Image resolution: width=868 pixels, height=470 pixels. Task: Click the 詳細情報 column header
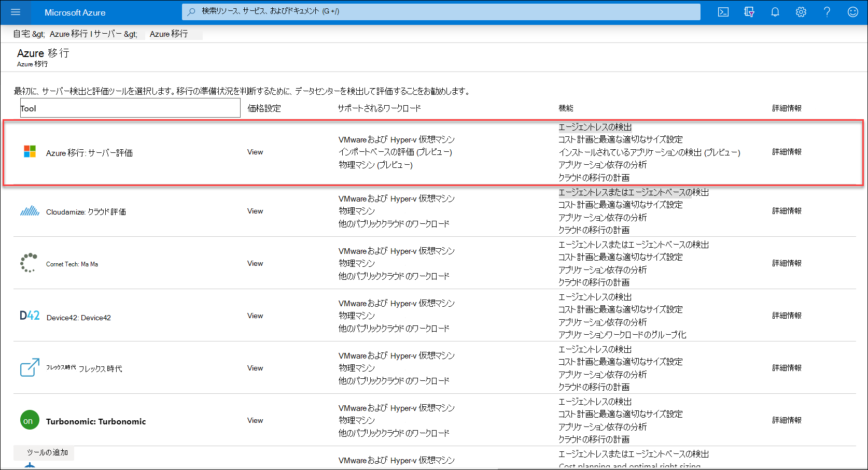[x=787, y=108]
